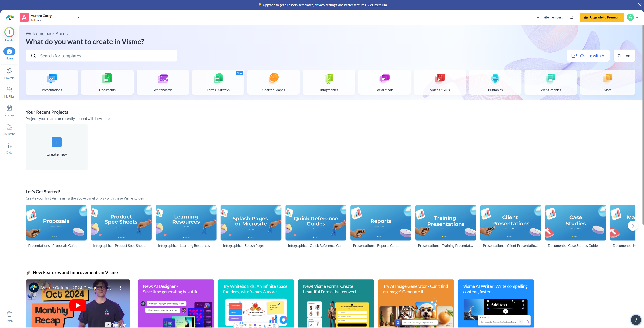Go to Home in the sidebar
This screenshot has height=328, width=644.
pyautogui.click(x=9, y=54)
